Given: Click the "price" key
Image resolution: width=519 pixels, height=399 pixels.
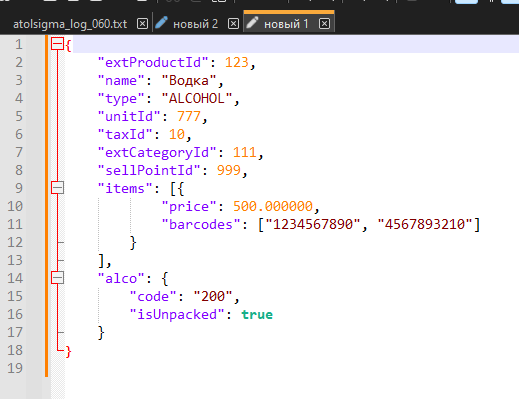Looking at the screenshot, I should [189, 207].
